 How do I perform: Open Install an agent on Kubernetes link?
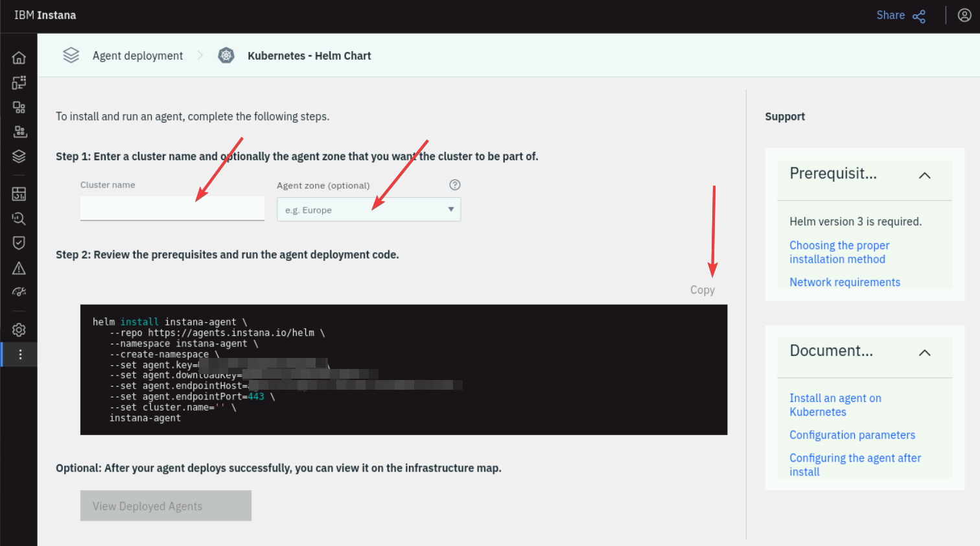(835, 405)
